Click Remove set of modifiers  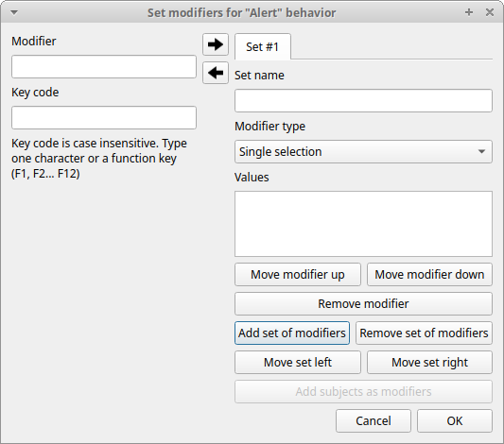click(x=424, y=333)
